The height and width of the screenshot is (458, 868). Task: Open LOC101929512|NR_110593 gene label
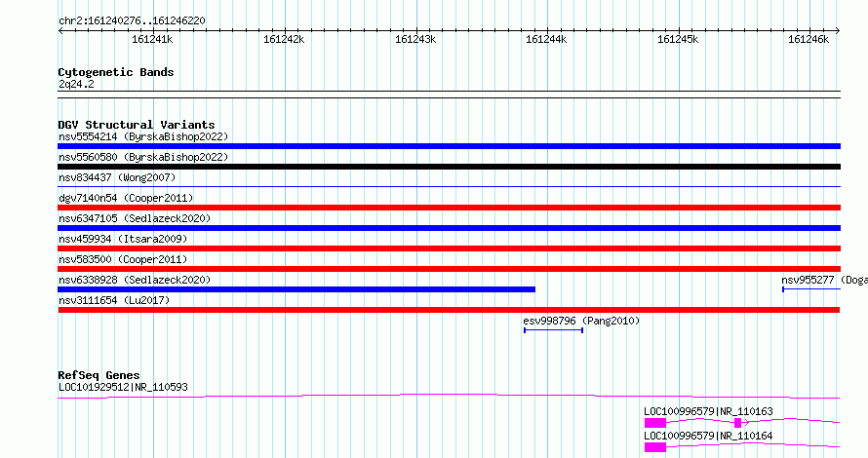click(123, 387)
